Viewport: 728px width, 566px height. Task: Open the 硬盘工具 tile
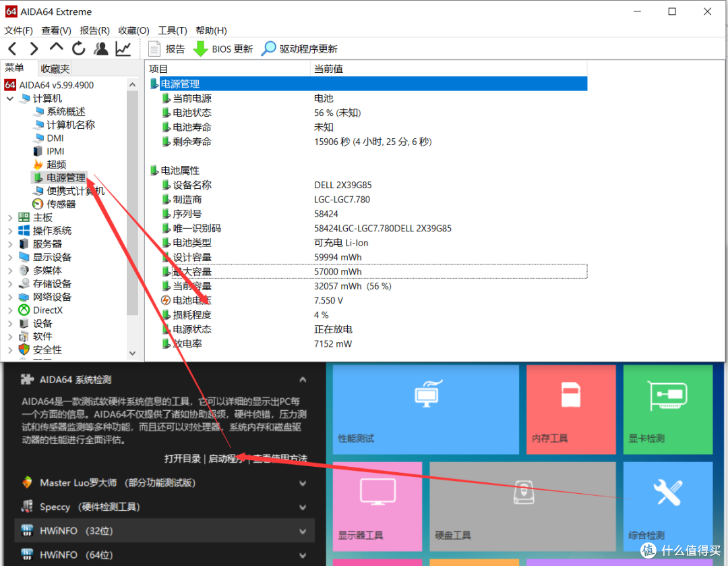point(523,506)
